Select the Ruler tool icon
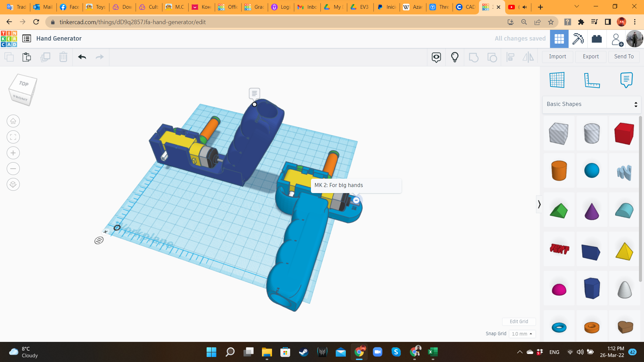644x362 pixels. coord(592,80)
